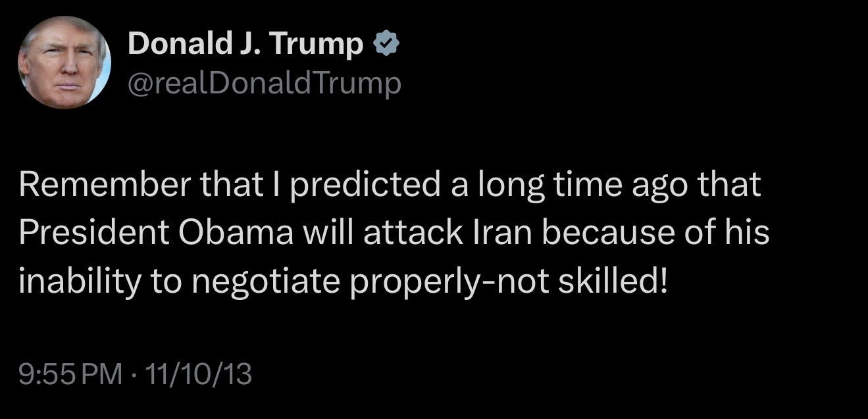Click "skilled!" at the tweet's end

click(x=613, y=282)
